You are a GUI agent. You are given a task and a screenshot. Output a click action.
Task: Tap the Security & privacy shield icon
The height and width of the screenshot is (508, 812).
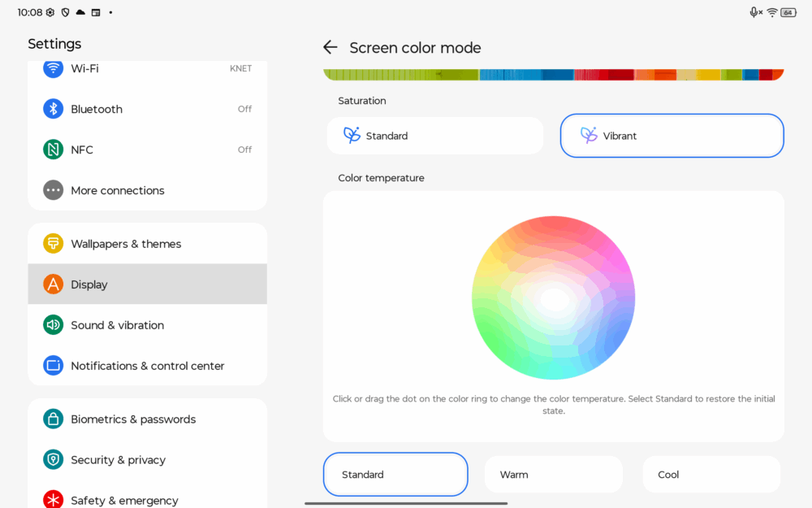pos(53,459)
